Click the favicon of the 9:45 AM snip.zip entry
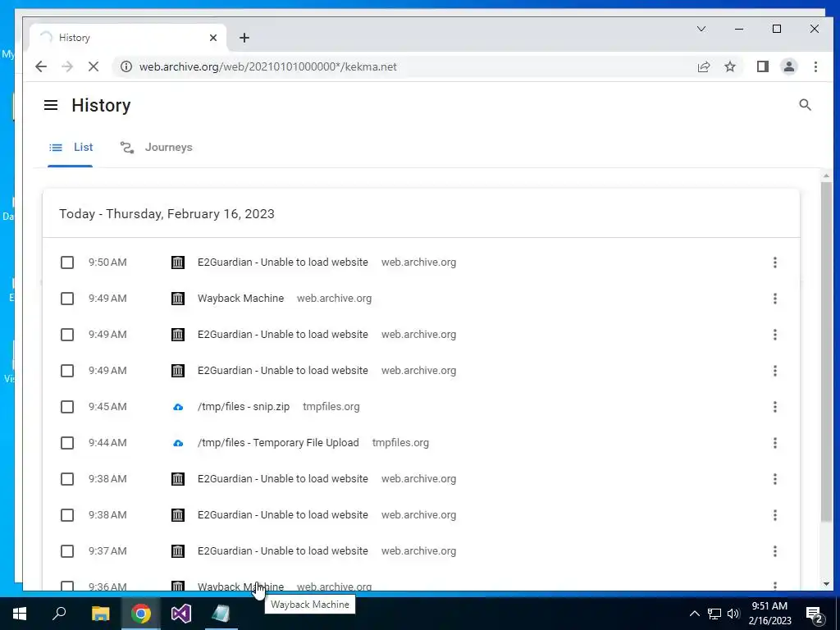The height and width of the screenshot is (630, 840). click(x=178, y=407)
